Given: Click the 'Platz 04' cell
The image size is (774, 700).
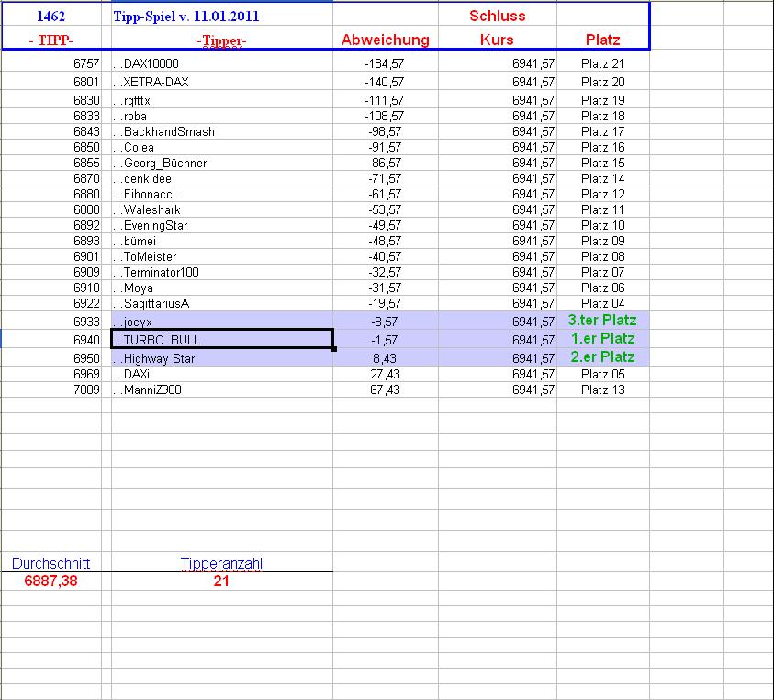Looking at the screenshot, I should [x=602, y=303].
